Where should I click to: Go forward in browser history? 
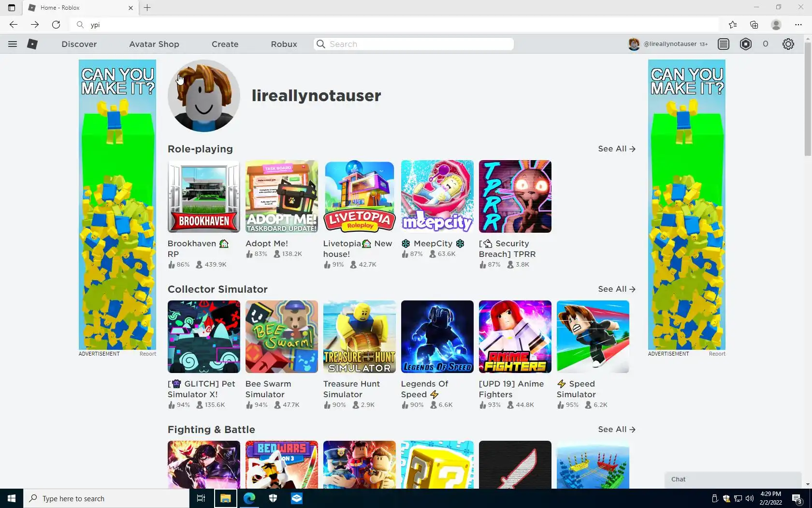tap(35, 25)
